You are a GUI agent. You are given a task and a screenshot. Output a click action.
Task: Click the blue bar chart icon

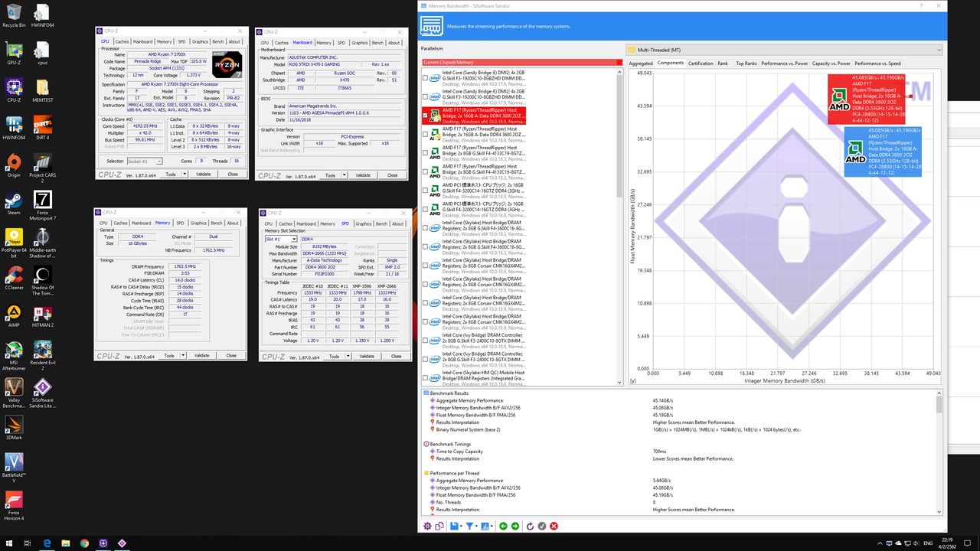(x=485, y=526)
